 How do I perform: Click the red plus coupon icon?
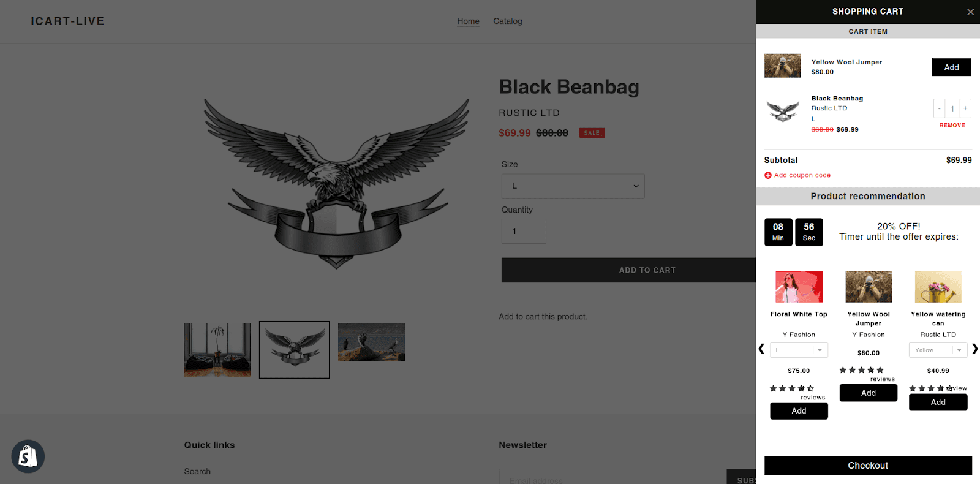coord(767,175)
